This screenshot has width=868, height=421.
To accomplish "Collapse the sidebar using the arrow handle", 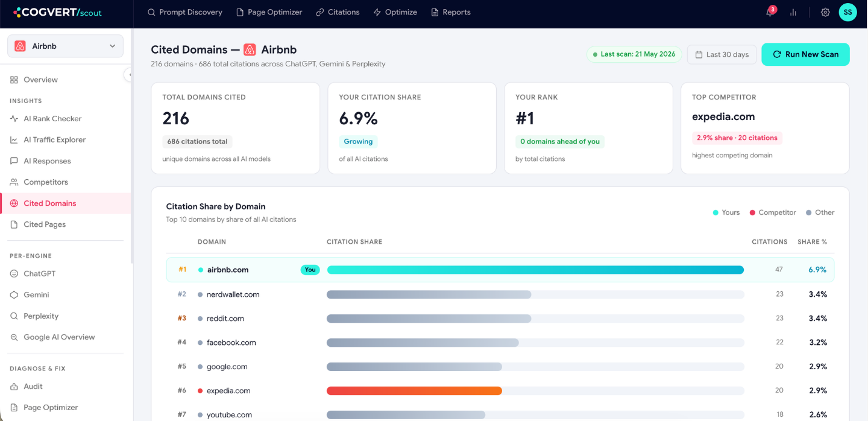I will (x=129, y=75).
